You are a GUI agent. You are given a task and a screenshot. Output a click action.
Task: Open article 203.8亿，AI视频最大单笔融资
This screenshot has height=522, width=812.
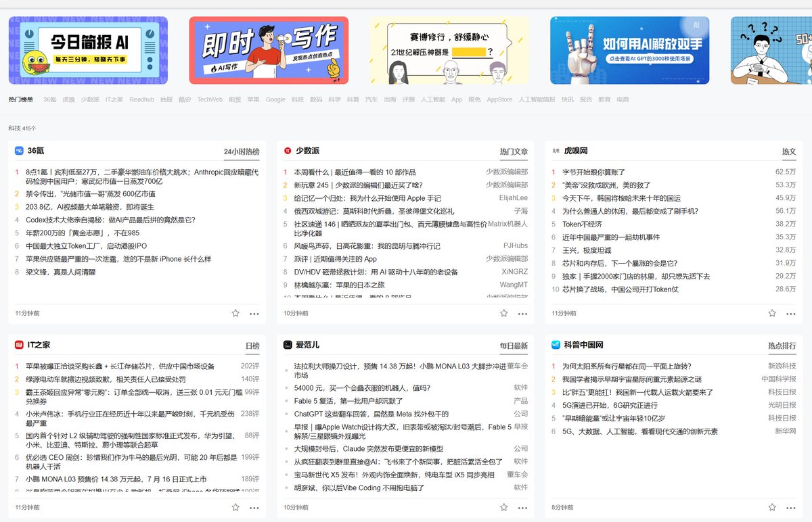tap(90, 207)
